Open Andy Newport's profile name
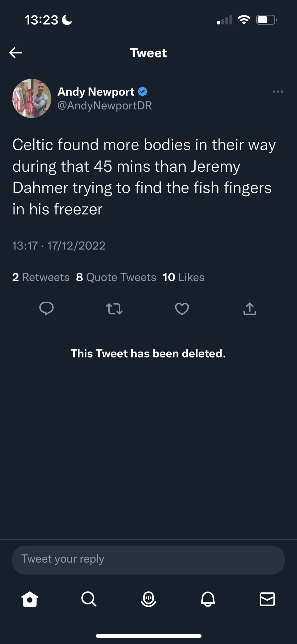 [x=96, y=92]
